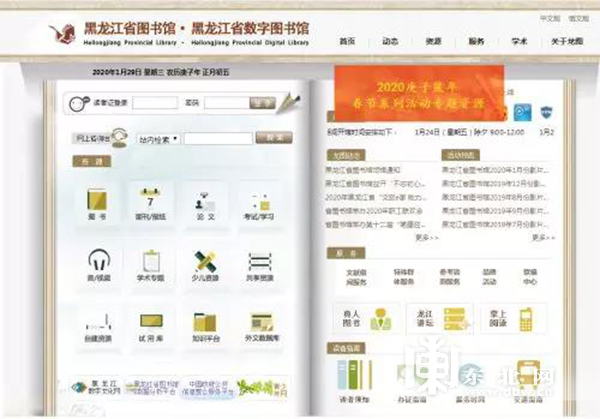This screenshot has height=419, width=600.
Task: Open the news item mentioning 第十二届
Action: click(375, 225)
